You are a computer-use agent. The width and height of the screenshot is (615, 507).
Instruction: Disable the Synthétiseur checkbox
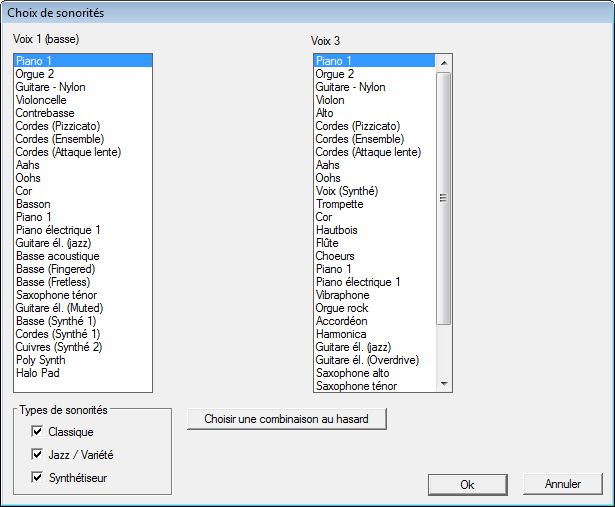point(37,478)
